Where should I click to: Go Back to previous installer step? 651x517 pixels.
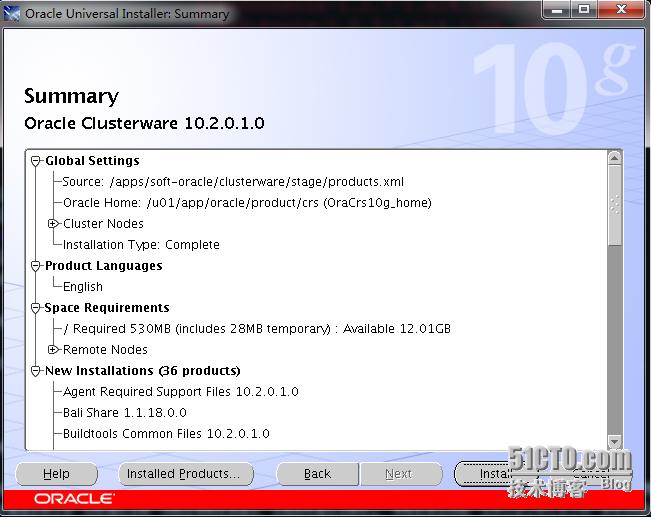317,474
